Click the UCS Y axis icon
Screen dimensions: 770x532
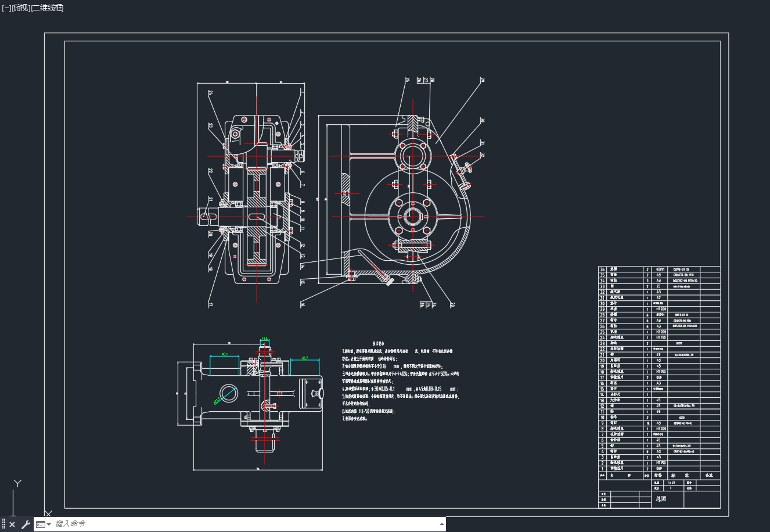coord(18,483)
